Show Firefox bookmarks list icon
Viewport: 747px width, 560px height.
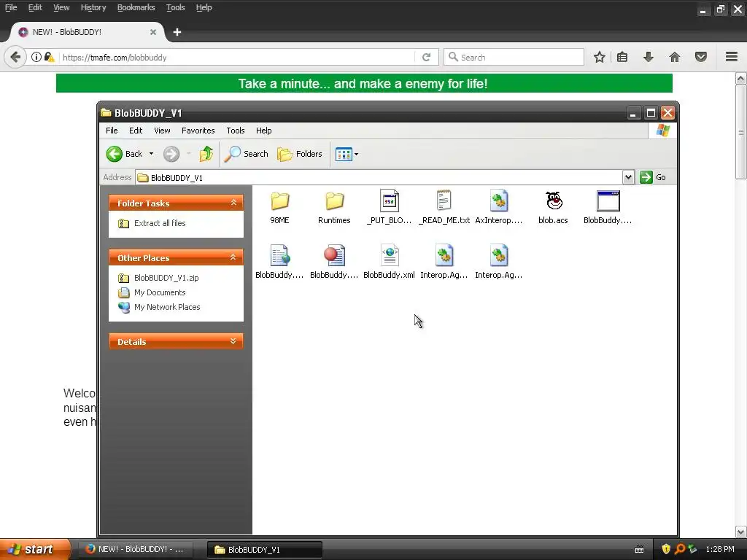622,57
